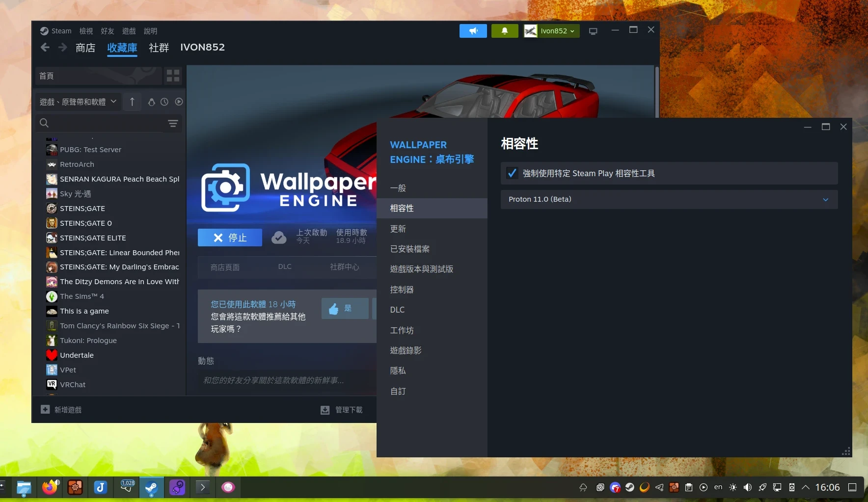868x502 pixels.
Task: Open the notifications bell
Action: (x=505, y=31)
